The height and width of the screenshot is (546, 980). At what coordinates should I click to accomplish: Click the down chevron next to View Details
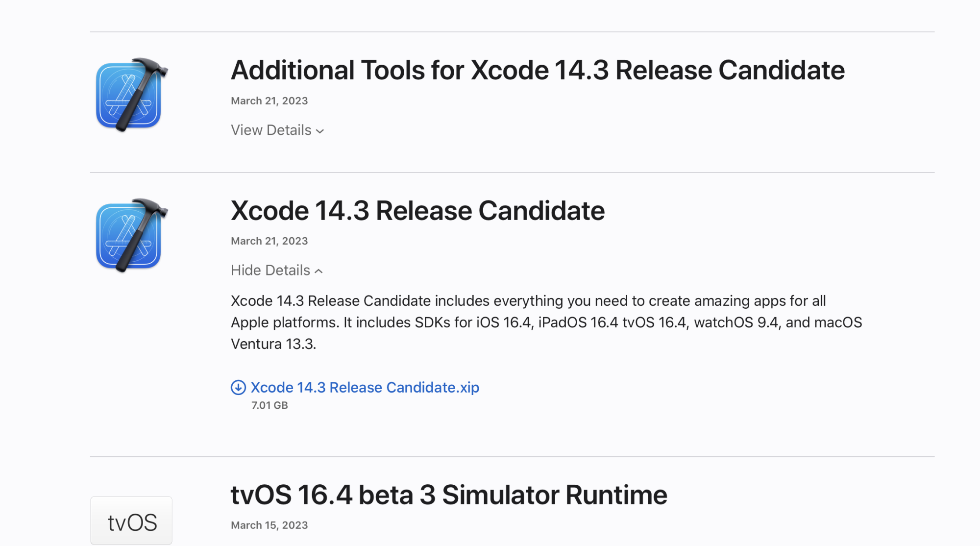click(320, 131)
